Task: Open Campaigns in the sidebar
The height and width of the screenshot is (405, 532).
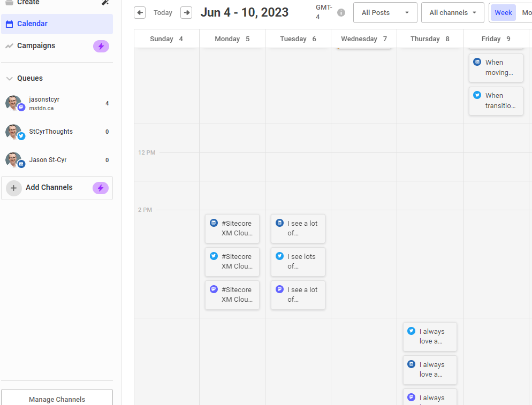Action: point(36,46)
